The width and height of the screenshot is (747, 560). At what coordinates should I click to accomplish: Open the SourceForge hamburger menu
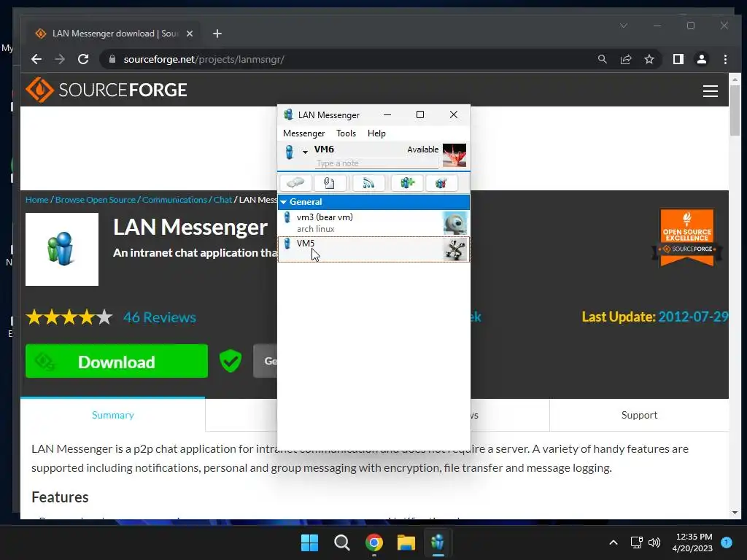point(711,91)
